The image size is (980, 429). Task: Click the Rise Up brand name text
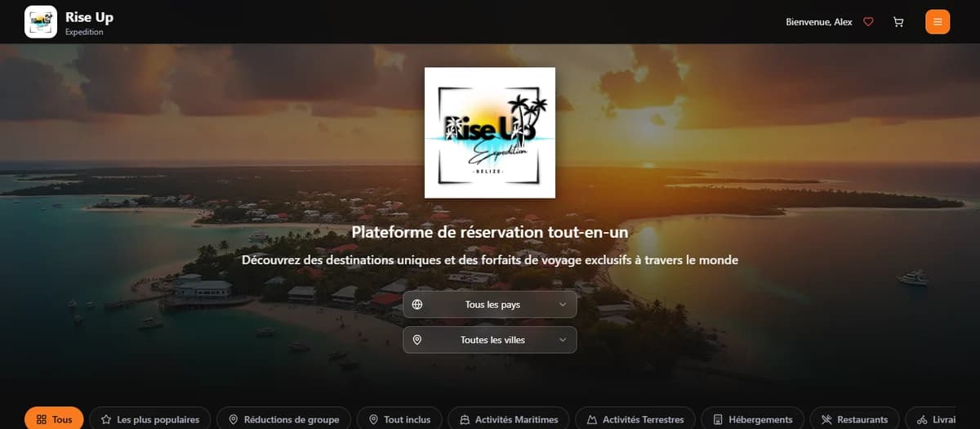click(x=89, y=16)
